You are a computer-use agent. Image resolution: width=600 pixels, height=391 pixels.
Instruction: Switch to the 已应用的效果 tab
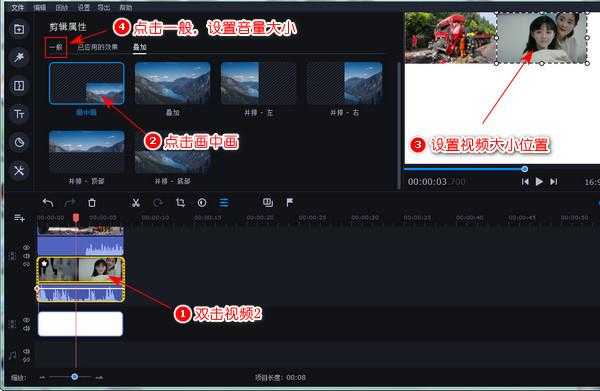pos(97,47)
